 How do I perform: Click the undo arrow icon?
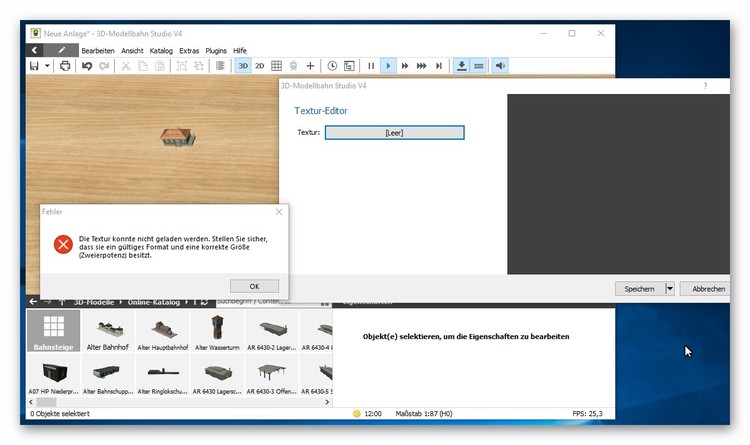(x=87, y=66)
